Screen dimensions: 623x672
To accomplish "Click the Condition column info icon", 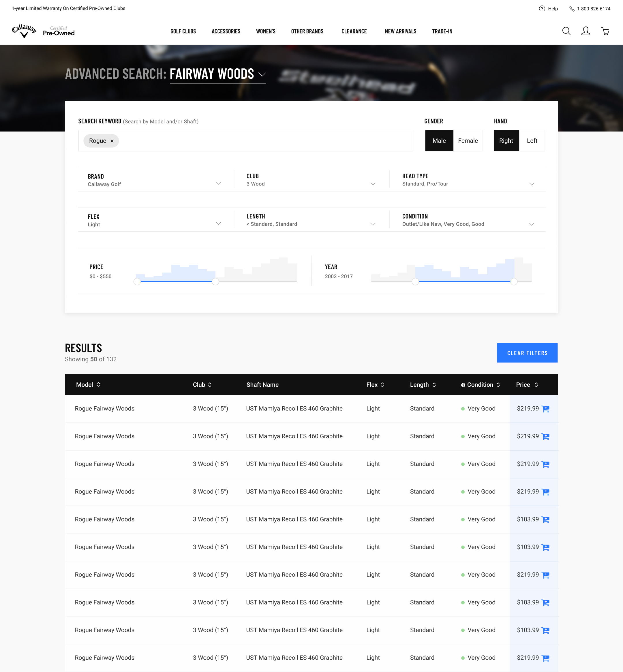I will (x=463, y=385).
